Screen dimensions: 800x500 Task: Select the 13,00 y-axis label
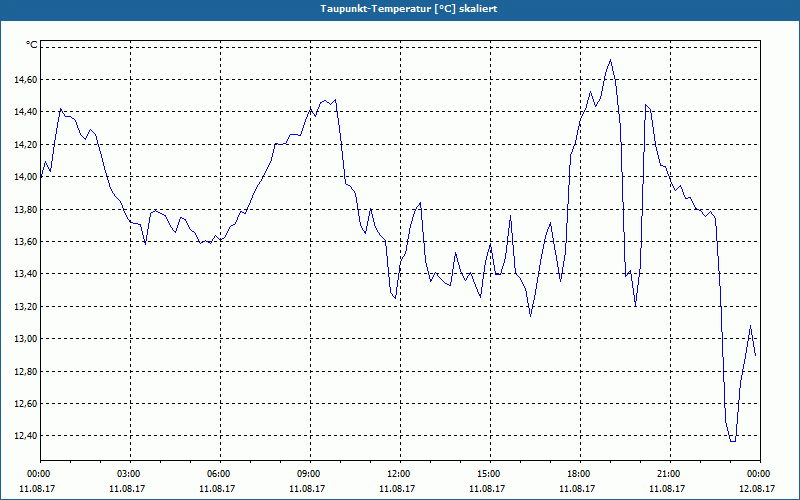[x=28, y=339]
